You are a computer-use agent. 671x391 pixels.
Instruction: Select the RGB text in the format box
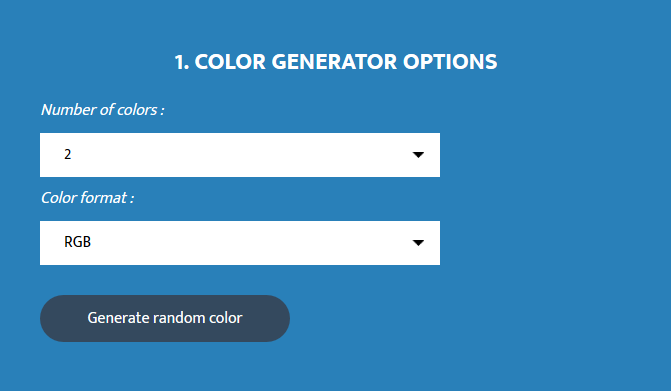[77, 242]
